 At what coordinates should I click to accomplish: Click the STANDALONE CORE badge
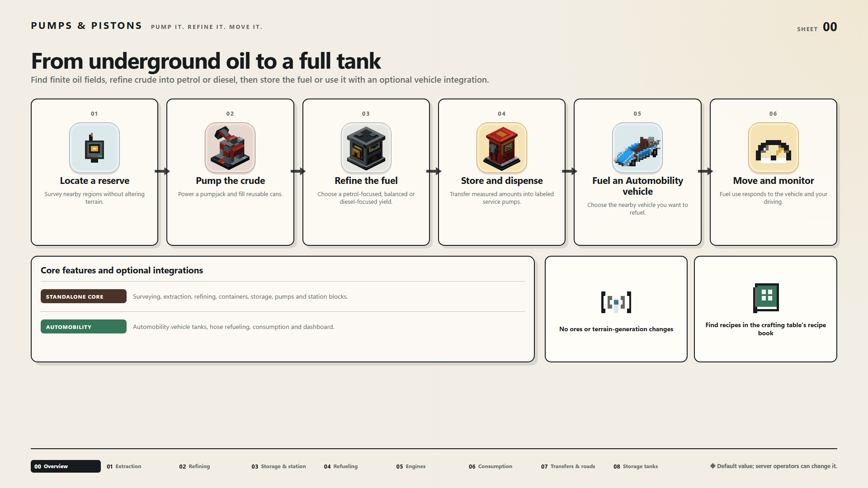[x=84, y=296]
